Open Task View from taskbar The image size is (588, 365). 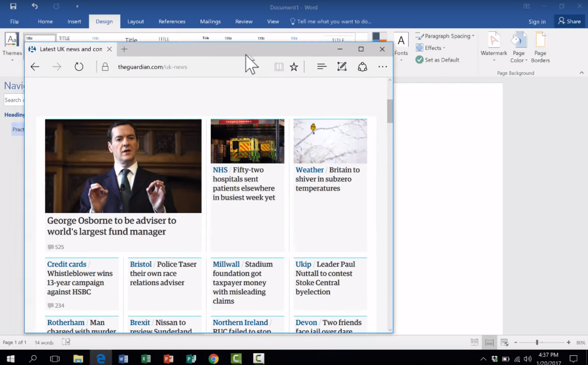pos(55,359)
